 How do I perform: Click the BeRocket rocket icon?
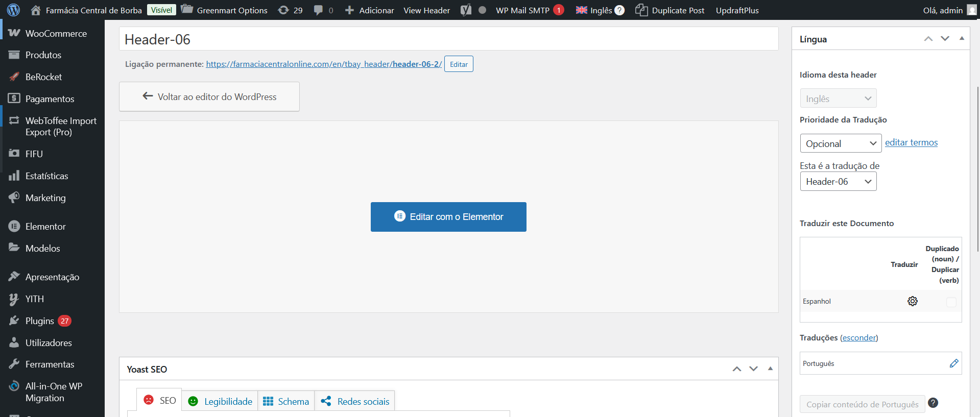(14, 77)
